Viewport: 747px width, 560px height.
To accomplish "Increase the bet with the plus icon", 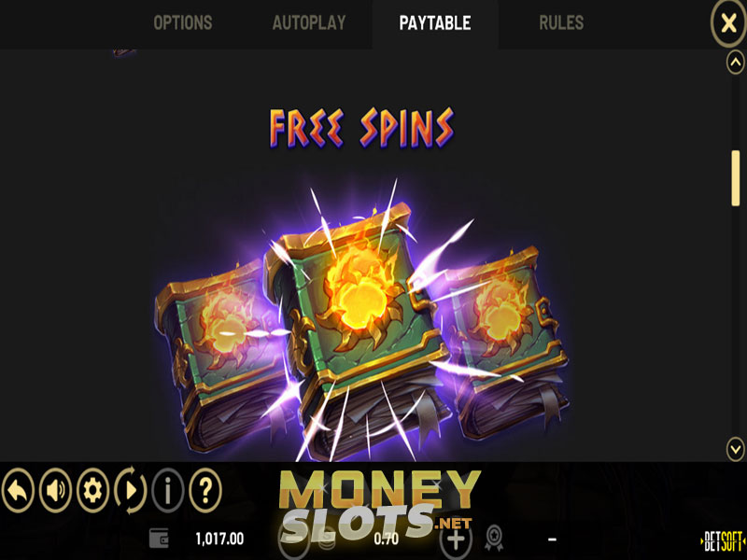I will coord(456,539).
